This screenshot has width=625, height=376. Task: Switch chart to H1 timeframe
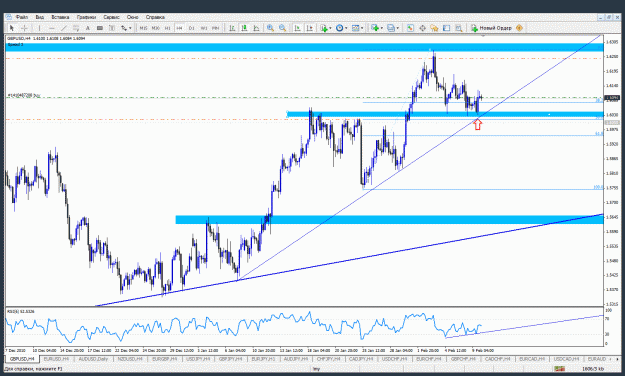167,28
